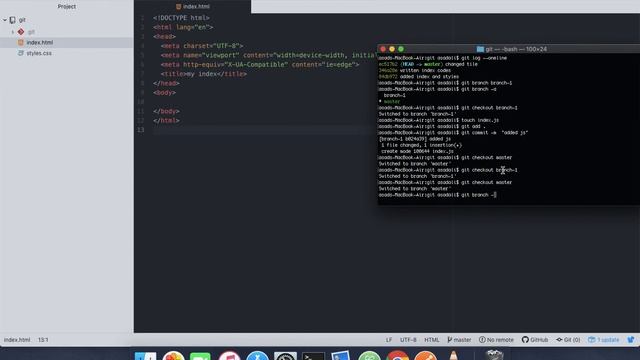Click line number 13 in the gutter
640x360 pixels.
(141, 130)
